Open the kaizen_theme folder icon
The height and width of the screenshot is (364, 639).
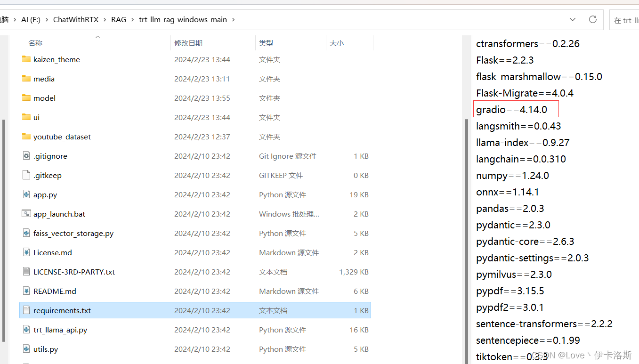[26, 59]
